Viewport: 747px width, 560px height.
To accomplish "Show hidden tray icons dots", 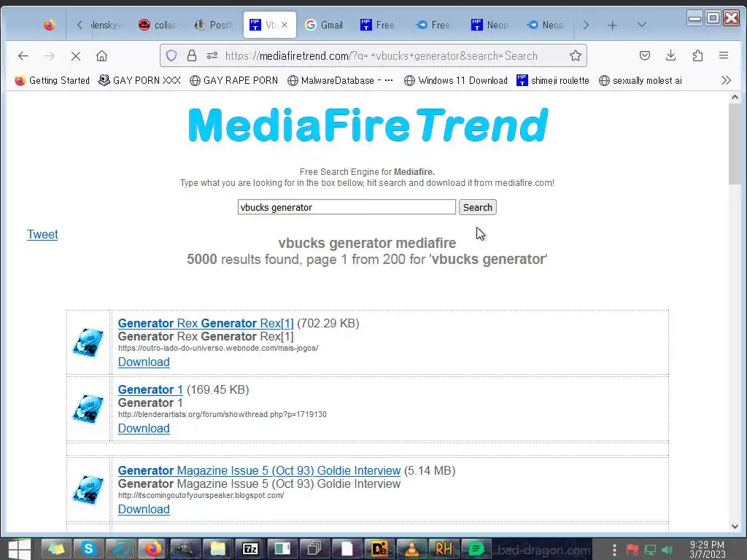I will click(614, 550).
